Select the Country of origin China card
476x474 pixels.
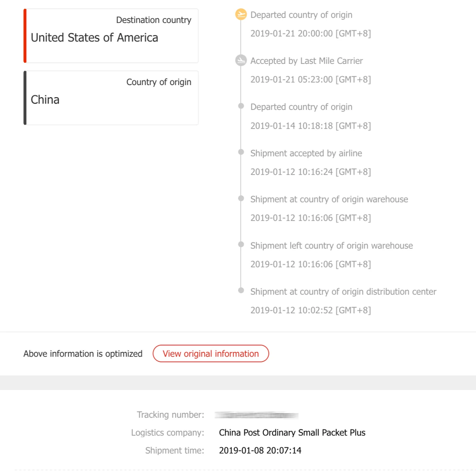(111, 98)
